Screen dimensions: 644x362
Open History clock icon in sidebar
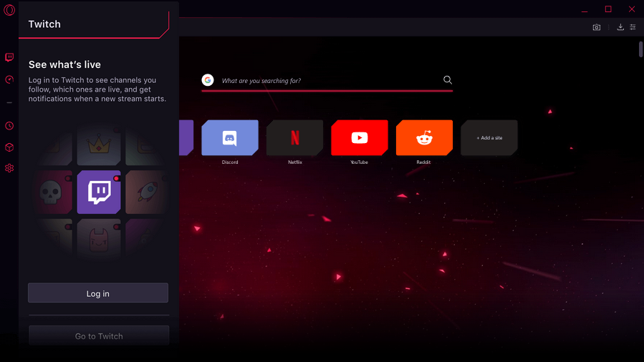pyautogui.click(x=9, y=126)
